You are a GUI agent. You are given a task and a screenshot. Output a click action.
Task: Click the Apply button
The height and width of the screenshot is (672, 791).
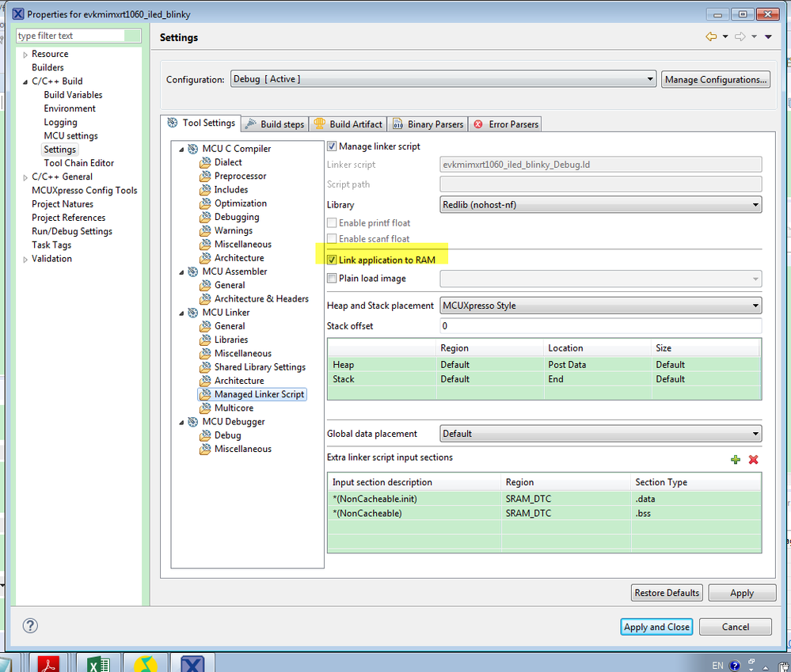point(742,593)
